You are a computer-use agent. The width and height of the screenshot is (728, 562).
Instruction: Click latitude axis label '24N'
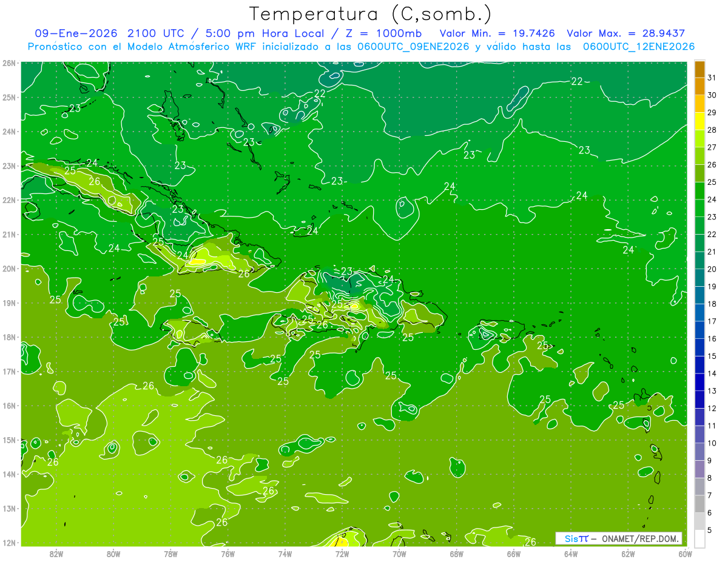(9, 132)
